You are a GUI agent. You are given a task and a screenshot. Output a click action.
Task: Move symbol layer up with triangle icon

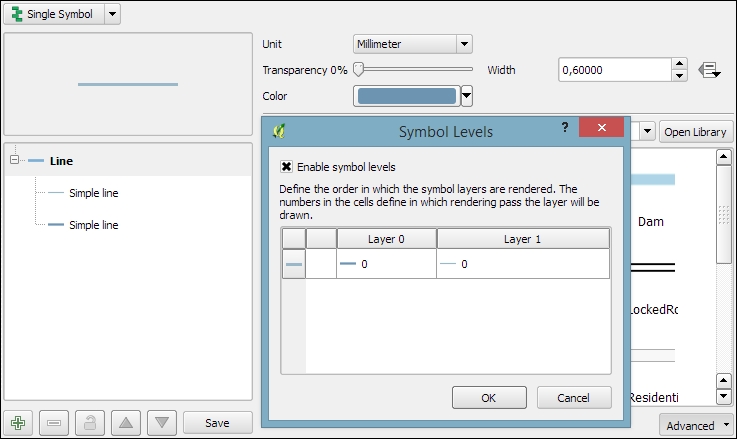pyautogui.click(x=125, y=423)
